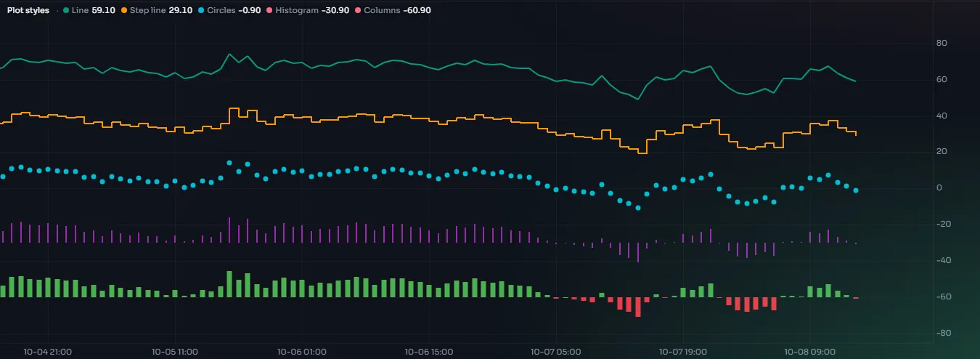Click the pink Histogram color dot

point(270,11)
